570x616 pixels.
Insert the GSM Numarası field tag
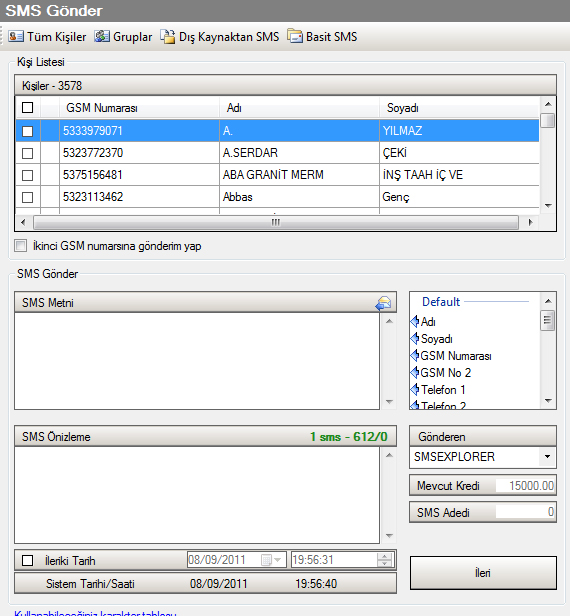pyautogui.click(x=451, y=356)
